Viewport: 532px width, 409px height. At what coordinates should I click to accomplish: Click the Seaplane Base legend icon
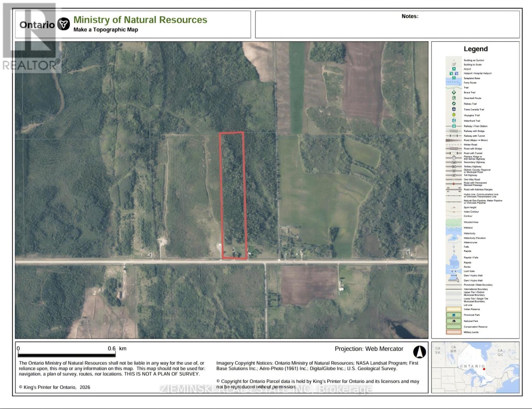pos(454,78)
